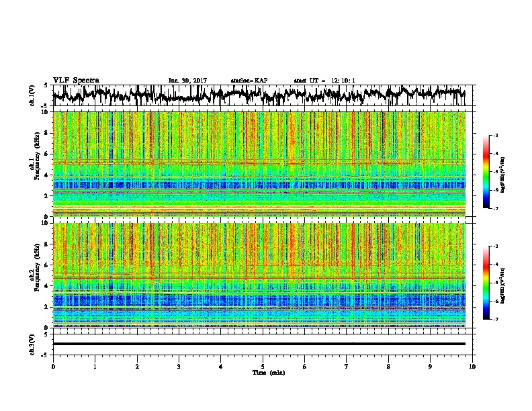532x411 pixels.
Task: Click the "-7" tick on ch.2 colorbar
Action: pos(495,319)
